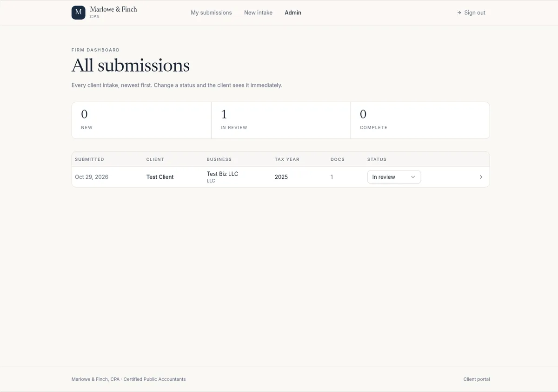
Task: Click the Complete count card
Action: coord(420,120)
